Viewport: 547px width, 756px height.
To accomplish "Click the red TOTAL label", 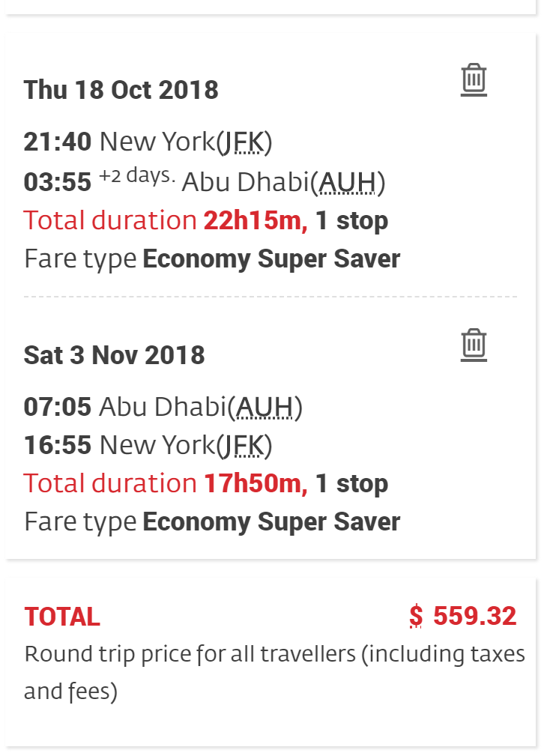I will 62,617.
